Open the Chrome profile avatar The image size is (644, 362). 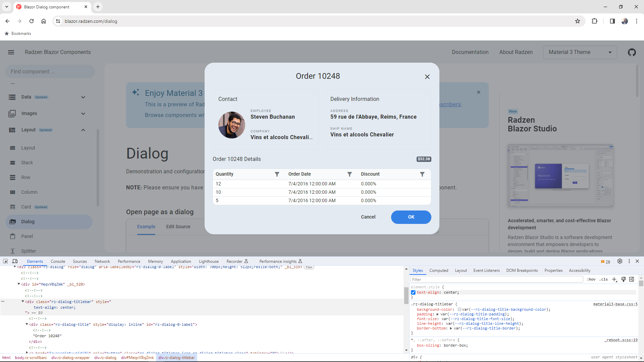pos(625,21)
